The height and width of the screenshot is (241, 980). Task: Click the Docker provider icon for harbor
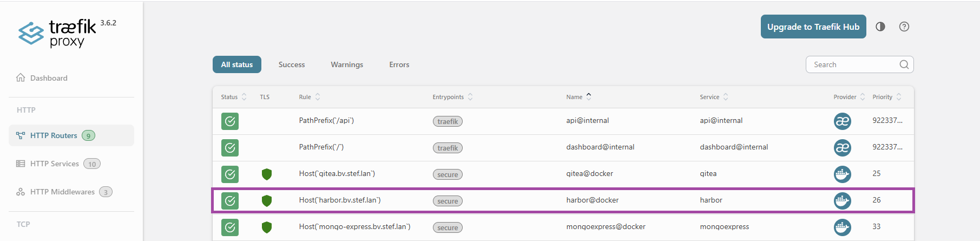(x=842, y=200)
